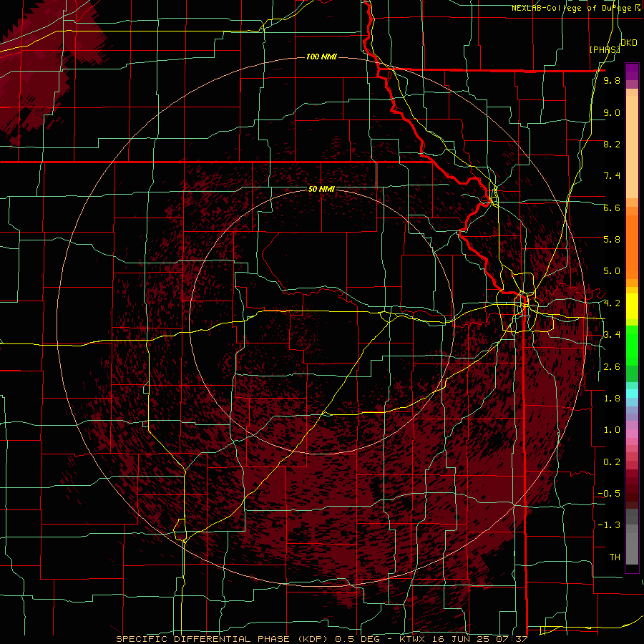Click the 9.8 value on the color scale
The width and height of the screenshot is (644, 644).
[x=612, y=80]
